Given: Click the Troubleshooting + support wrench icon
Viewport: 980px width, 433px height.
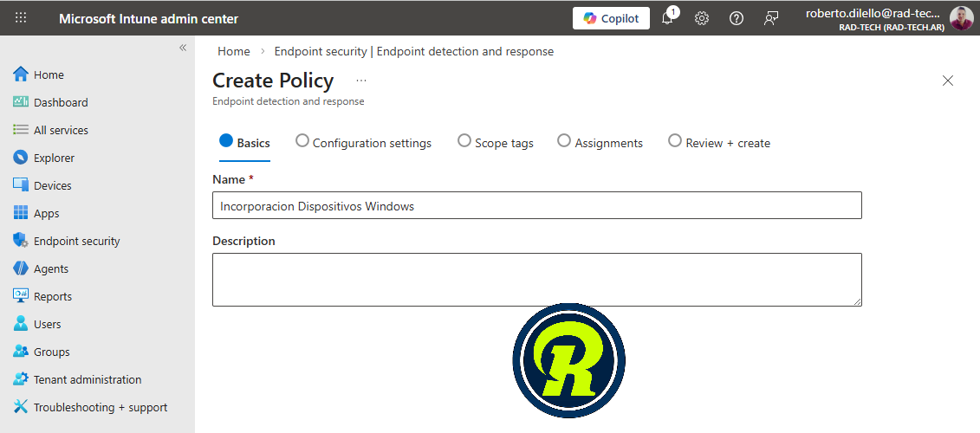Looking at the screenshot, I should (x=21, y=407).
